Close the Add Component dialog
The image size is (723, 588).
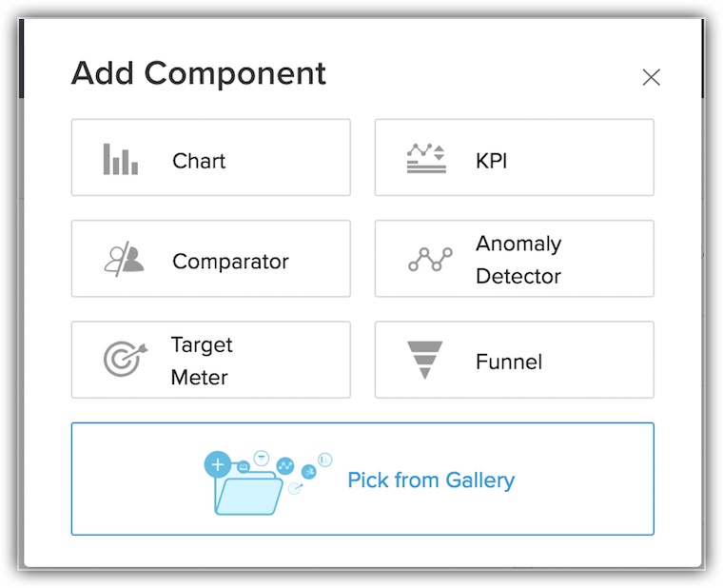point(651,78)
